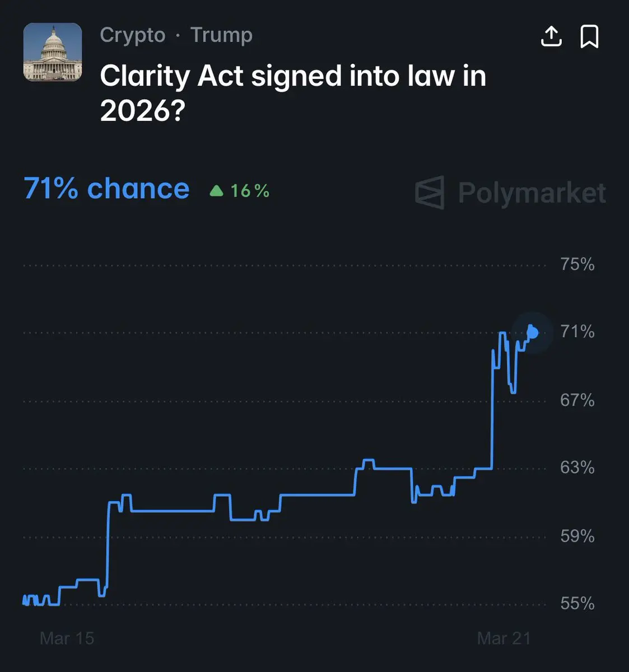Select the current price dot on the chart
Viewport: 629px width, 672px height.
click(x=532, y=333)
